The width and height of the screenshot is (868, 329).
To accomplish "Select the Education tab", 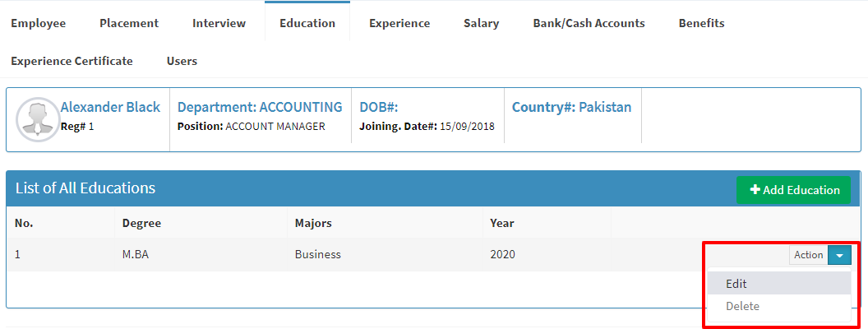I will (307, 23).
